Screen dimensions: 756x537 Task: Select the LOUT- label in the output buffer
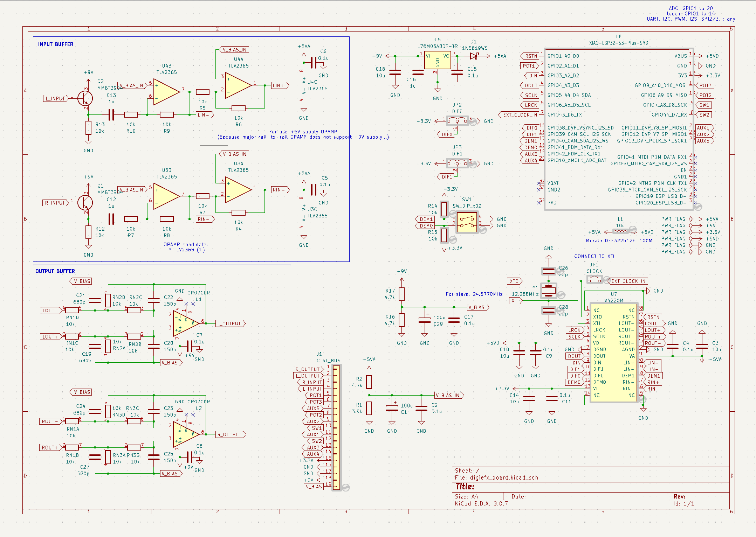[x=51, y=311]
